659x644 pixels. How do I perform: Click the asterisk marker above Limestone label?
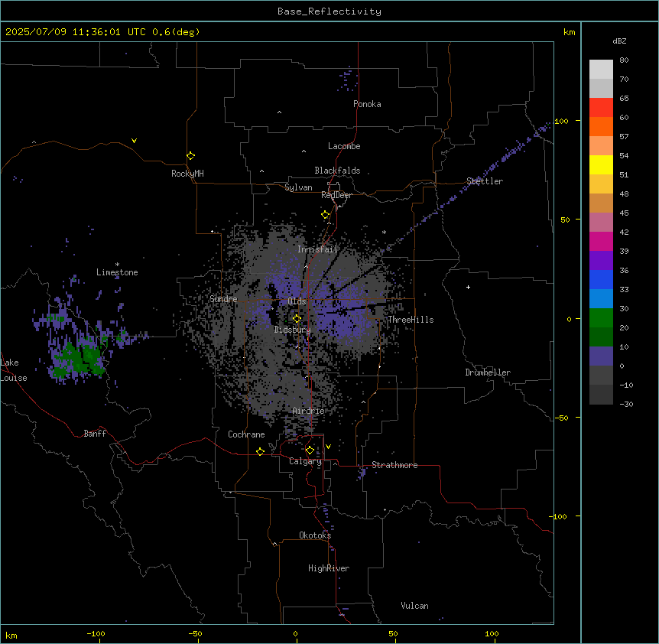click(x=117, y=265)
